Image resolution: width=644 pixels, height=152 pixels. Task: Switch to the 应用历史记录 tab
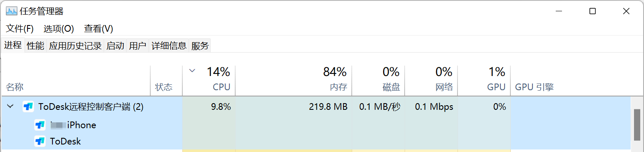[x=75, y=46]
